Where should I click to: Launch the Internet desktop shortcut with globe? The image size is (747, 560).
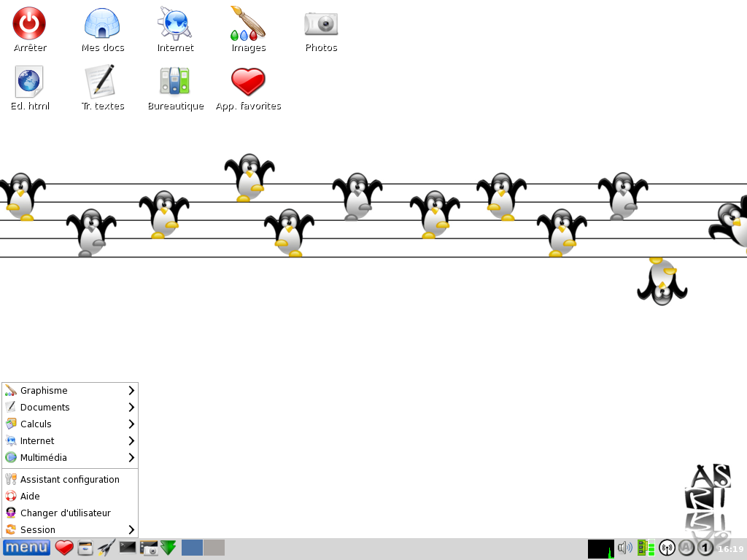175,23
